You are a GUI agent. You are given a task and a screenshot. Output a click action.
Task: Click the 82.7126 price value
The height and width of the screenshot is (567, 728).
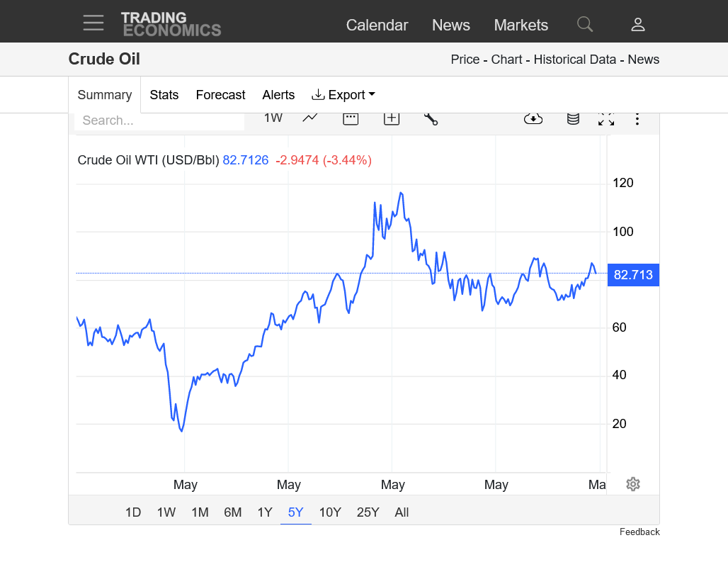click(246, 160)
